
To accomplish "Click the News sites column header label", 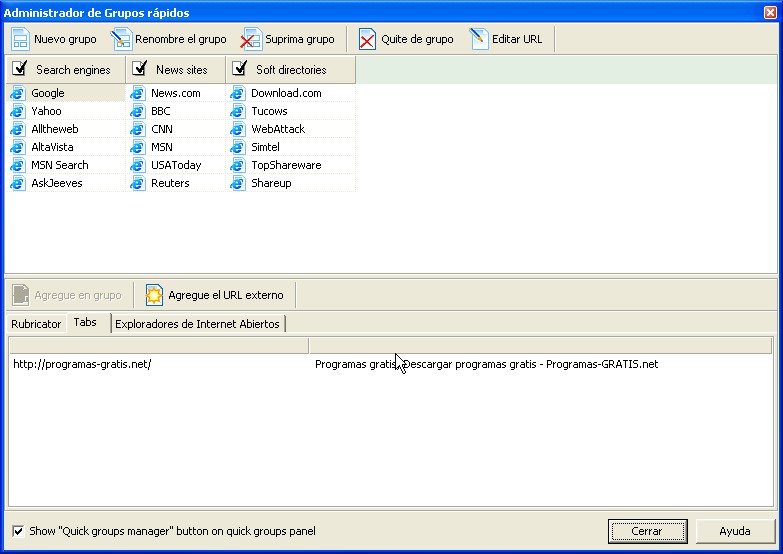I will point(181,69).
